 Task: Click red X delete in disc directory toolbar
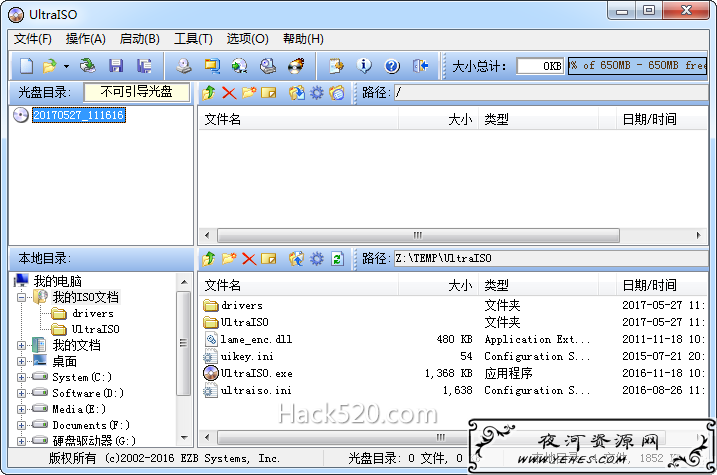(229, 93)
